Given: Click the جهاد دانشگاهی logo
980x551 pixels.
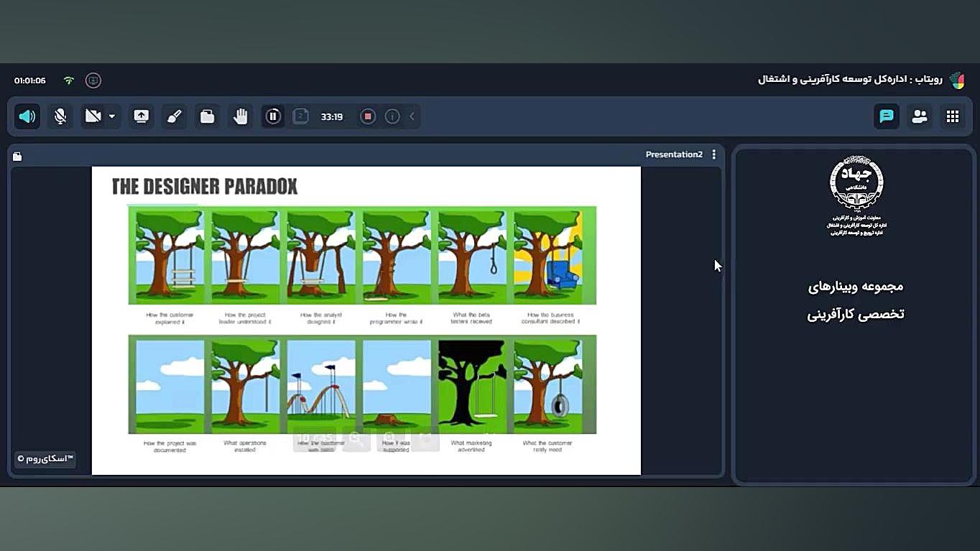Looking at the screenshot, I should [x=856, y=182].
